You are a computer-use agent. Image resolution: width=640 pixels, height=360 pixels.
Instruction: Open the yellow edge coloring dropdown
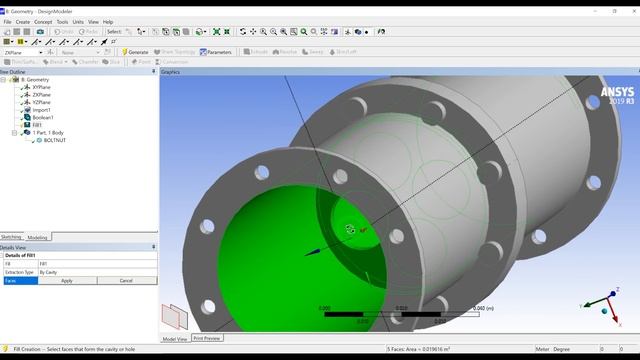22,42
